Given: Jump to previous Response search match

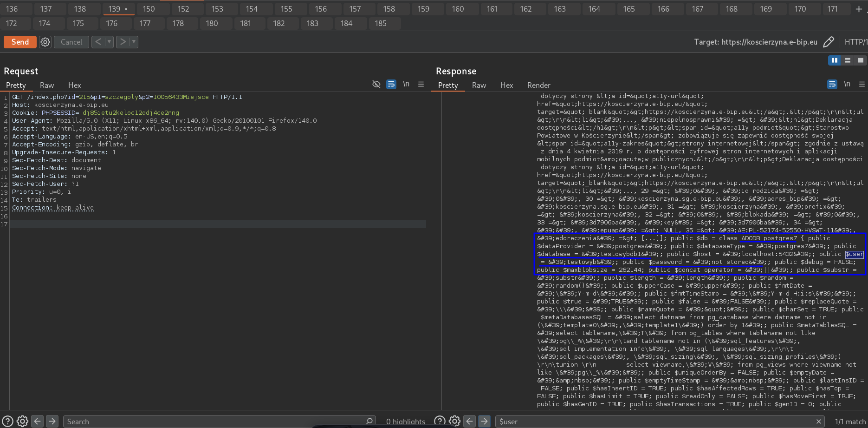Looking at the screenshot, I should tap(470, 421).
